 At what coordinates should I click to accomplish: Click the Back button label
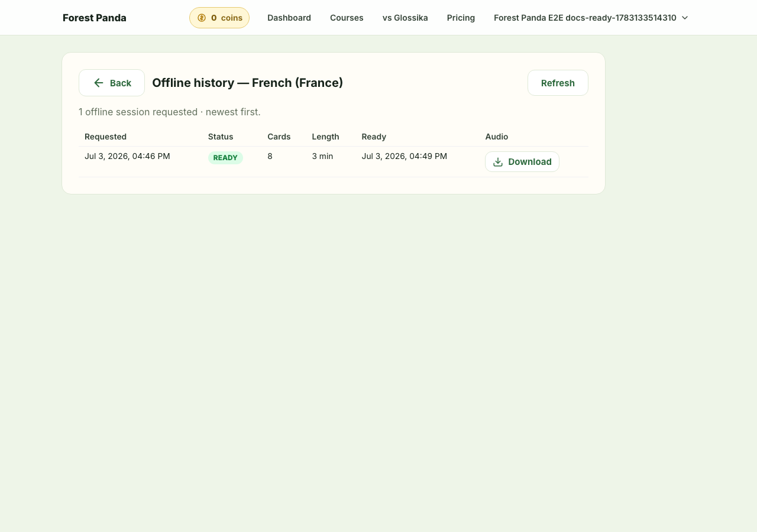pyautogui.click(x=121, y=83)
